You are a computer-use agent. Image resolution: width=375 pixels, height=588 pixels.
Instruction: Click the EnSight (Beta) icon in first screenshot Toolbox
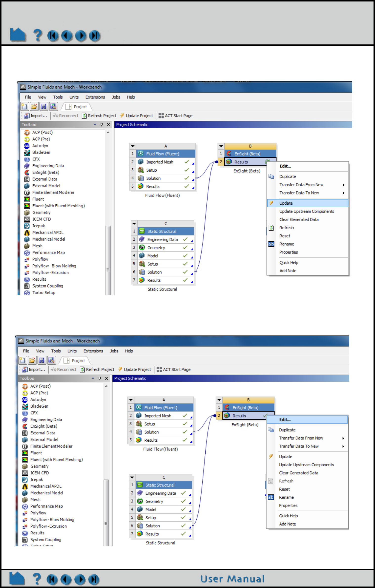pyautogui.click(x=27, y=173)
